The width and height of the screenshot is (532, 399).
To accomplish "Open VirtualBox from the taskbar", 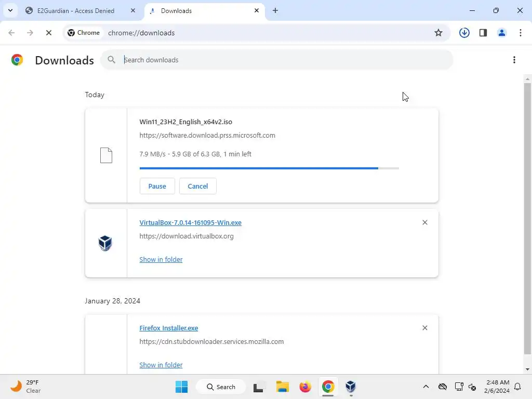I will click(351, 387).
